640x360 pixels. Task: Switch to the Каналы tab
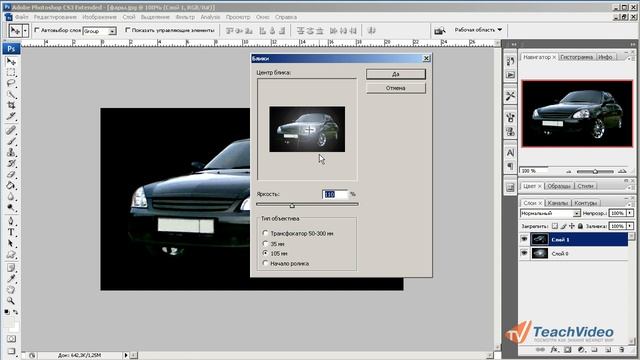[558, 203]
